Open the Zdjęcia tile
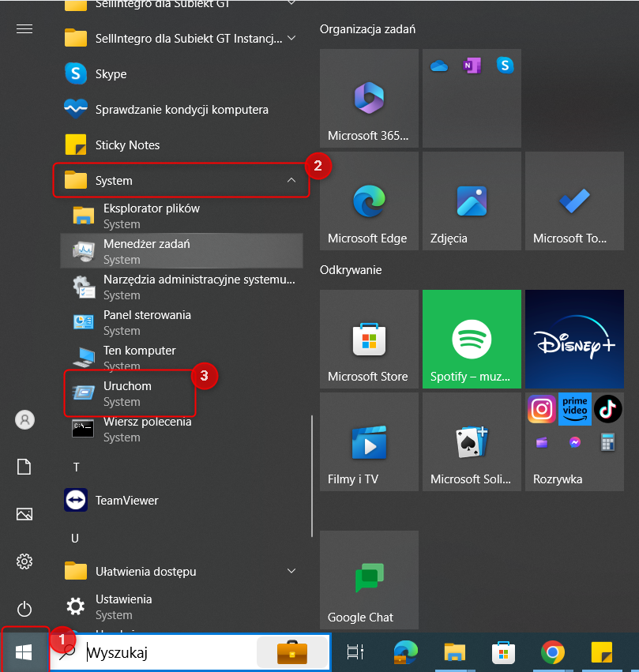Viewport: 639px width, 672px height. [x=472, y=201]
